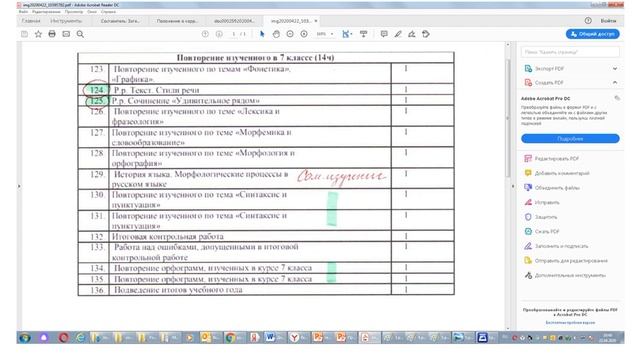Print the document with the printer icon

click(52, 34)
